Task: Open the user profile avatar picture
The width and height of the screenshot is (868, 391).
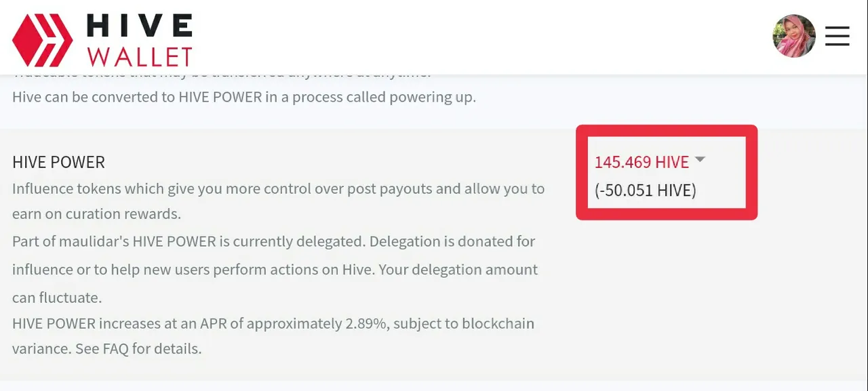Action: (794, 36)
